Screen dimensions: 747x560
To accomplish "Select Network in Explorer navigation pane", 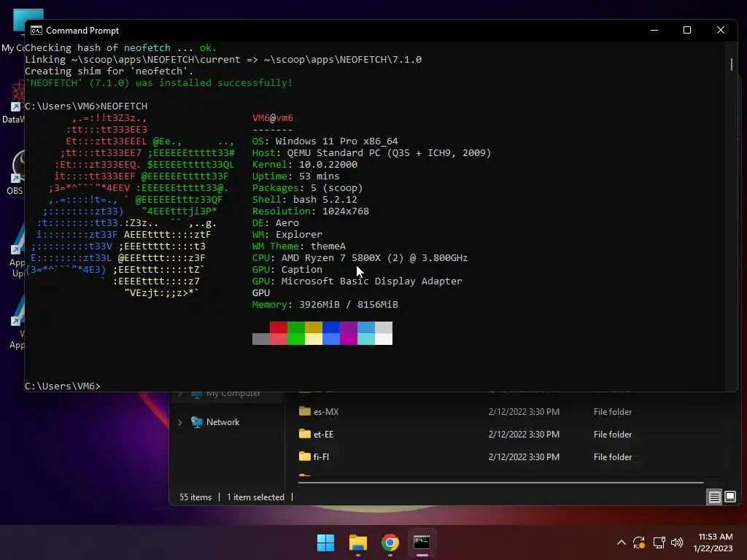I will coord(222,422).
